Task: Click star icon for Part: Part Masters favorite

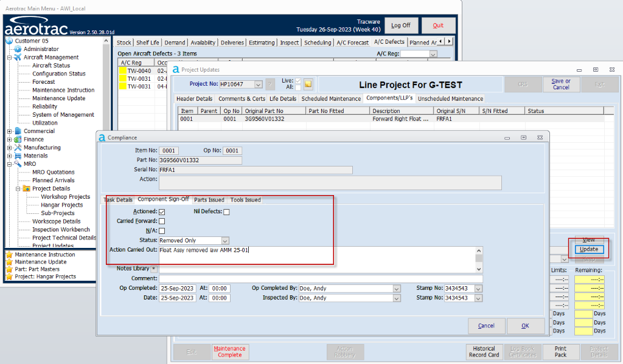Action: [x=9, y=269]
